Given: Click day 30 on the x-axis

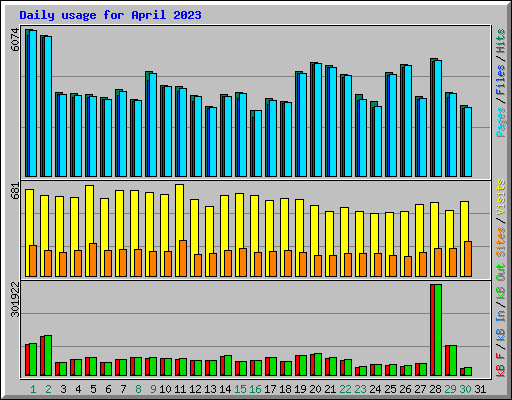Looking at the screenshot, I should tap(465, 389).
